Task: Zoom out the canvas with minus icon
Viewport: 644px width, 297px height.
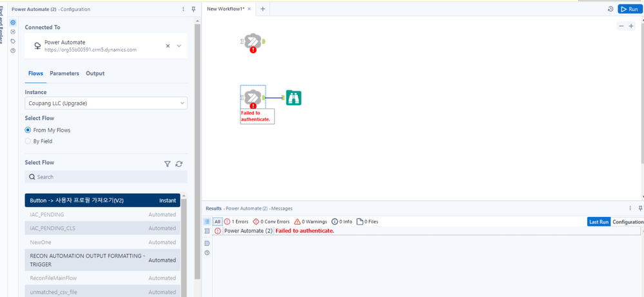Action: pos(621,26)
